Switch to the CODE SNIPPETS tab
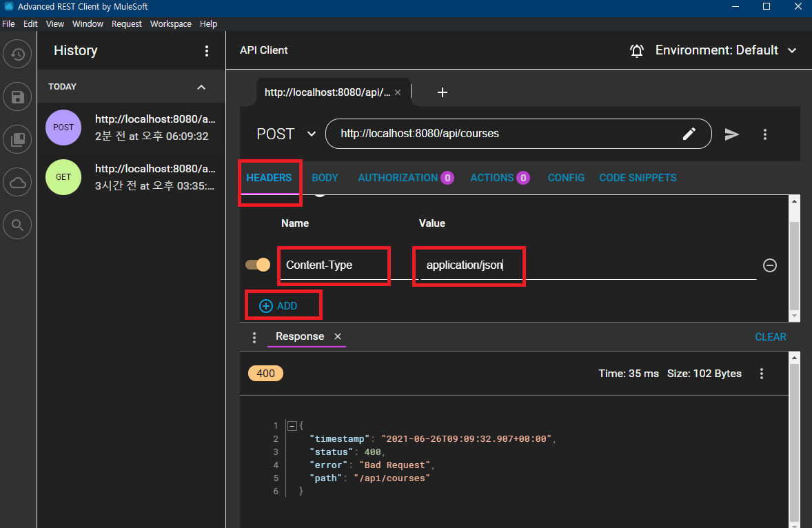Image resolution: width=812 pixels, height=528 pixels. click(x=638, y=178)
